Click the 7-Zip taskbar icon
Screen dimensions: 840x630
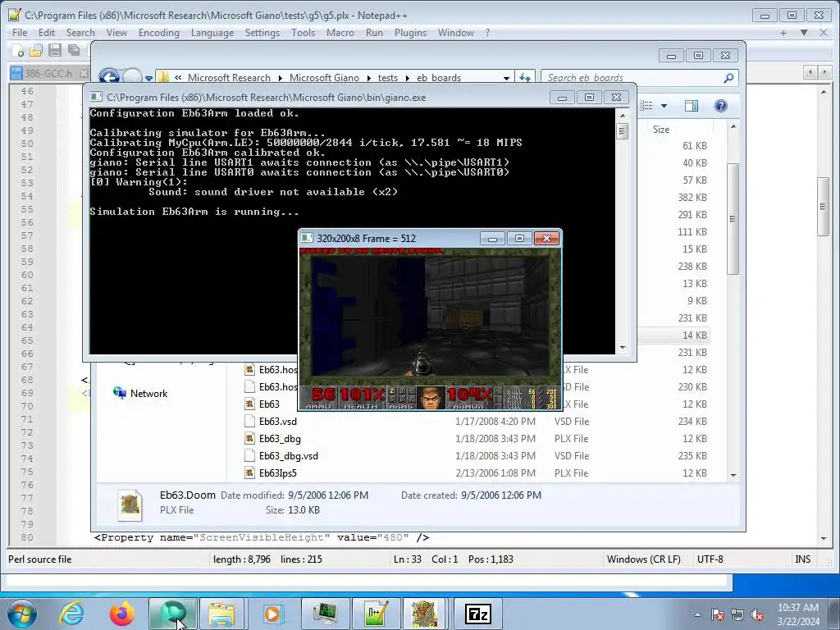[478, 614]
